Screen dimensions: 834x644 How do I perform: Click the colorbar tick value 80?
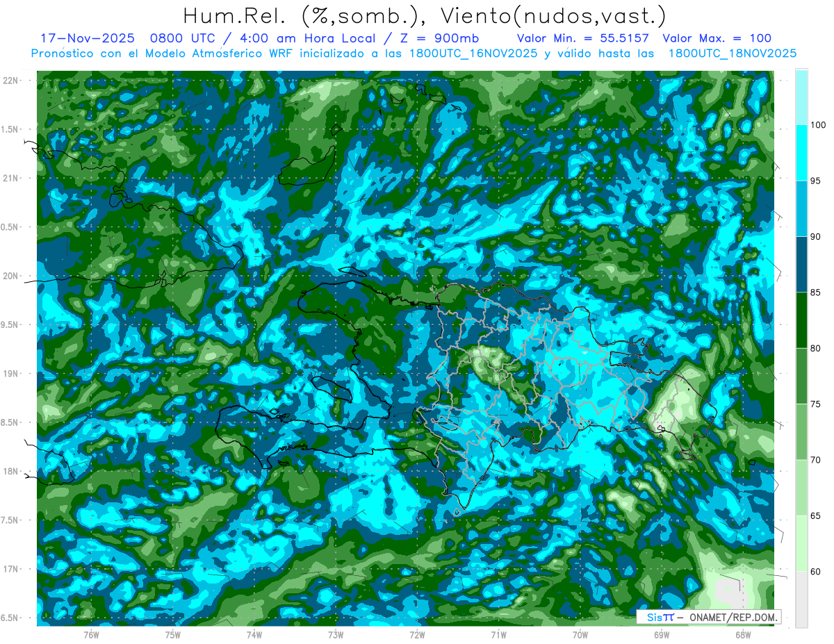tap(816, 349)
